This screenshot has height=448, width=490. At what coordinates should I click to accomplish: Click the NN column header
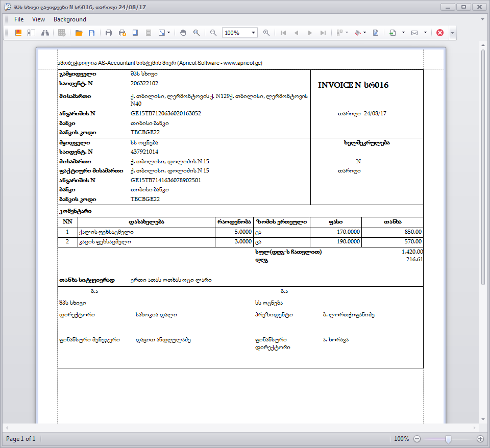(68, 222)
